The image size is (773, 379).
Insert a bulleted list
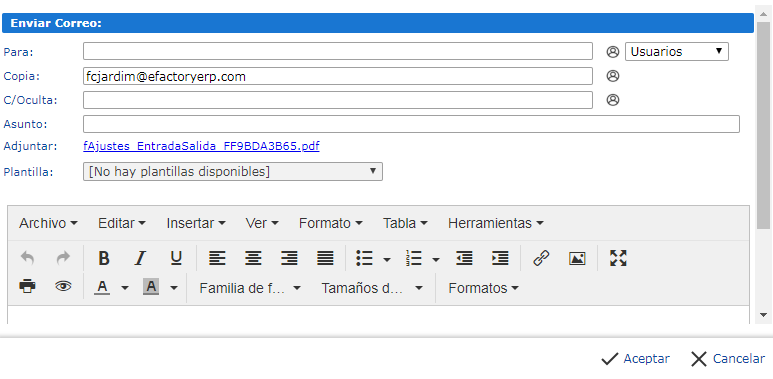(x=365, y=258)
